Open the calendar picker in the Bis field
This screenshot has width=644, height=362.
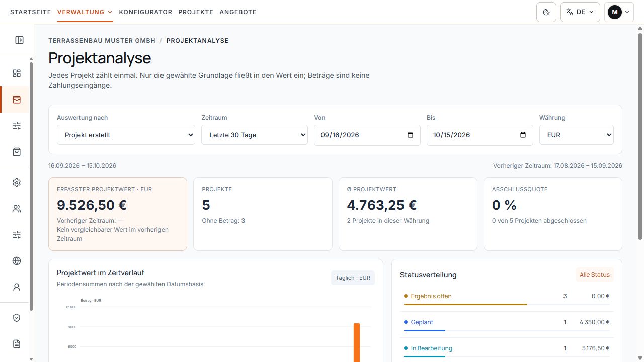coord(523,135)
